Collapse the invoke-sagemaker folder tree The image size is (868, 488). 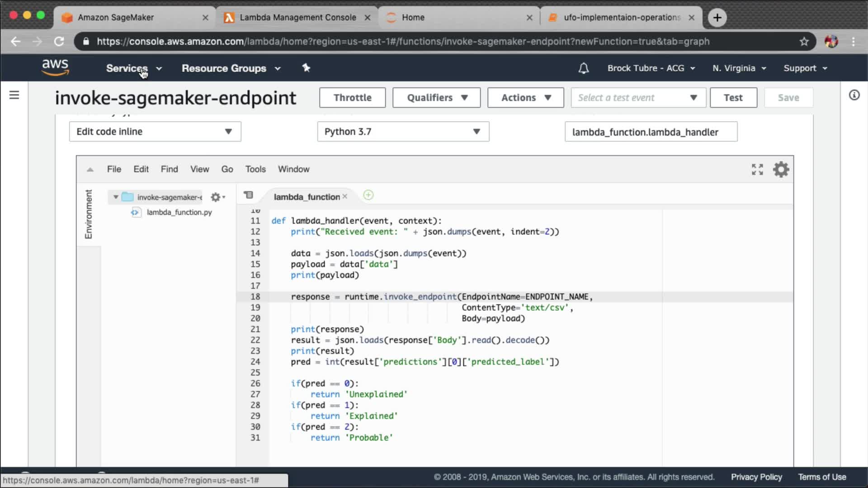click(116, 197)
